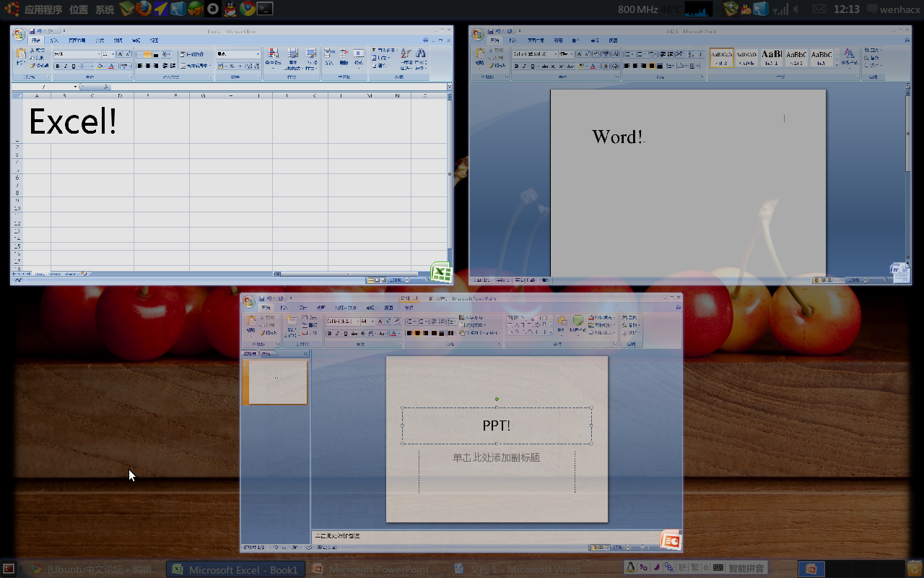The width and height of the screenshot is (924, 578).
Task: Click the Microsoft Word taskbar button
Action: pyautogui.click(x=517, y=569)
